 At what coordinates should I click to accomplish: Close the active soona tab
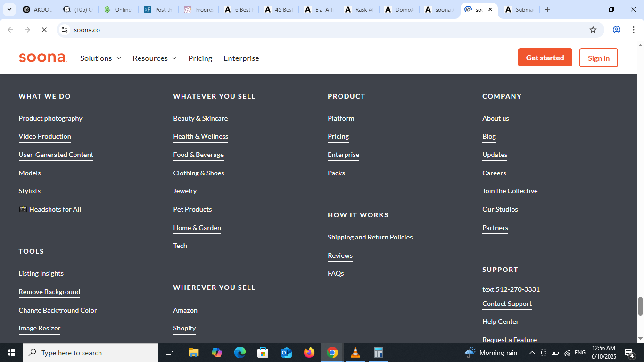tap(490, 9)
